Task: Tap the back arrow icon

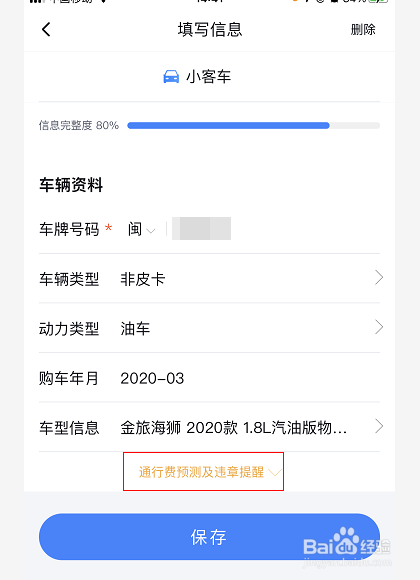Action: [x=46, y=29]
